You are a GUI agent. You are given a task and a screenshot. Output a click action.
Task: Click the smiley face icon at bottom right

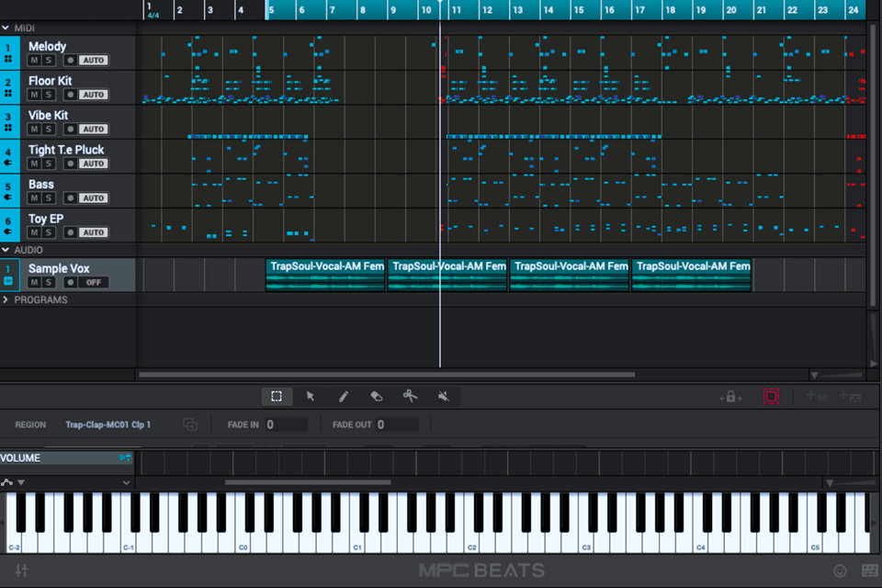(840, 571)
